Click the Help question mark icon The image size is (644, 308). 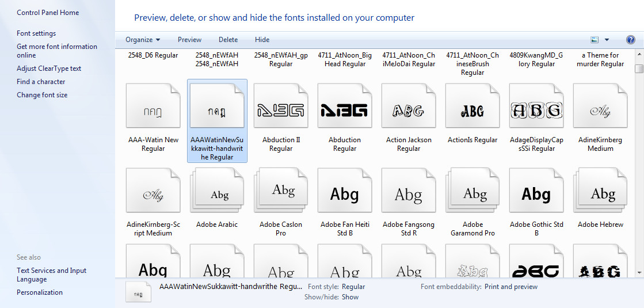pos(630,40)
